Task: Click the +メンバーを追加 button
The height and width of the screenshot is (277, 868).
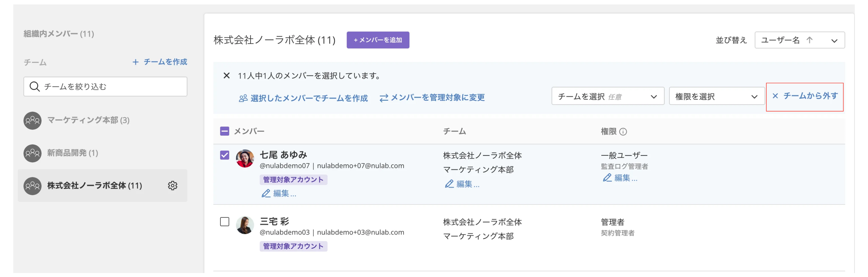Action: coord(378,40)
